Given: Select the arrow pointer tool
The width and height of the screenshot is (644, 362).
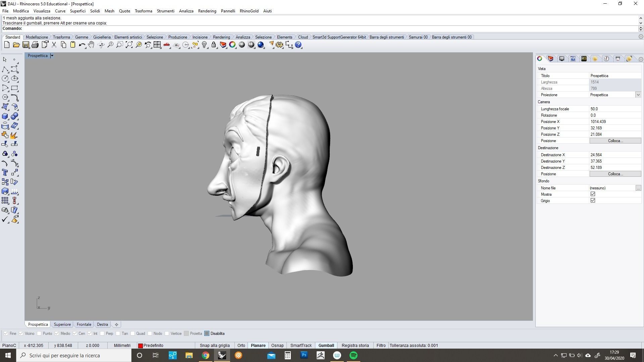Looking at the screenshot, I should [5, 60].
